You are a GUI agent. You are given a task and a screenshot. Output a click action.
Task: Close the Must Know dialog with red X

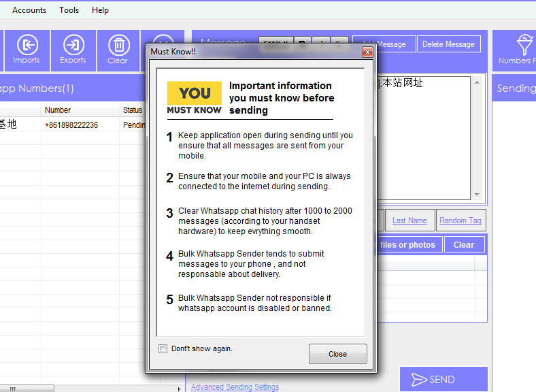point(367,52)
